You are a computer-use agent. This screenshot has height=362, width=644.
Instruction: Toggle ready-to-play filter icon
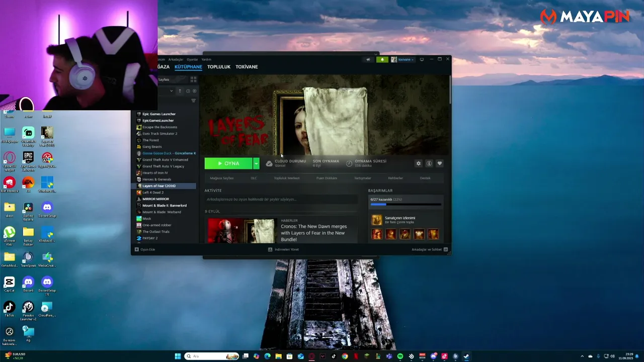point(195,91)
